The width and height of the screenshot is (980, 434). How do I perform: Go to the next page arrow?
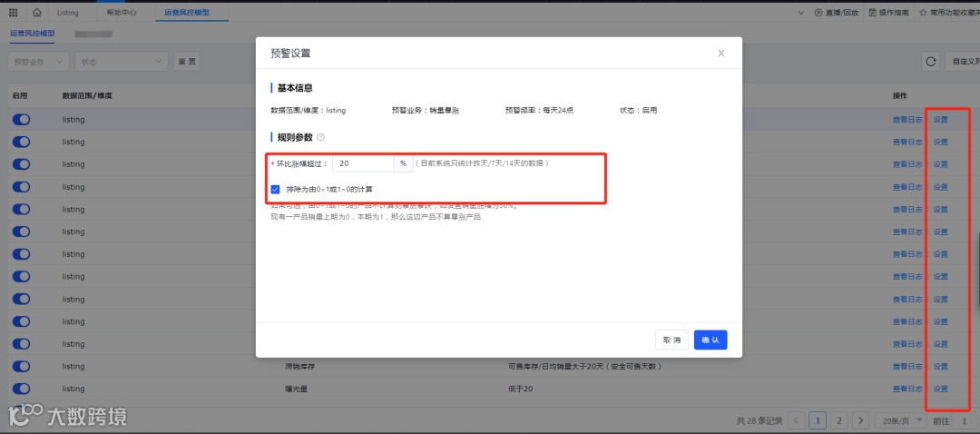pyautogui.click(x=860, y=420)
